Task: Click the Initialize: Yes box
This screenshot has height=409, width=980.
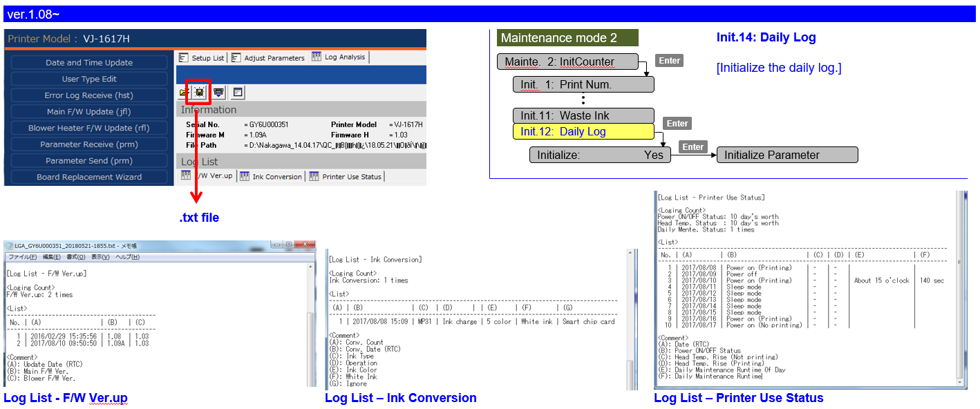Action: click(x=600, y=155)
